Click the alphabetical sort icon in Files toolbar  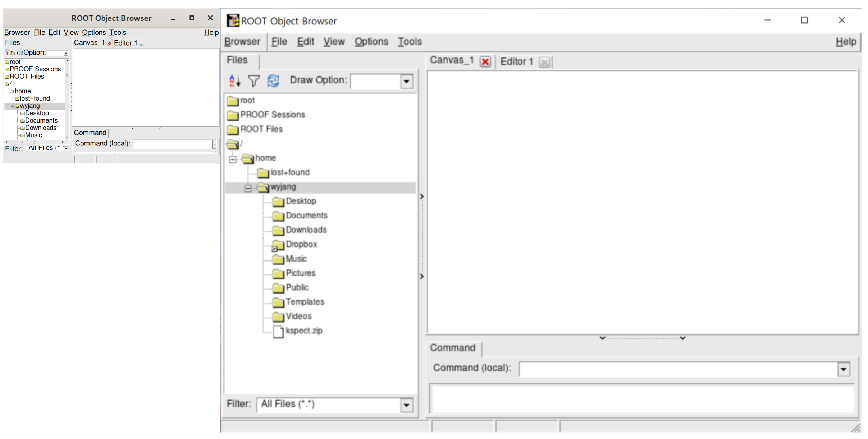point(234,81)
